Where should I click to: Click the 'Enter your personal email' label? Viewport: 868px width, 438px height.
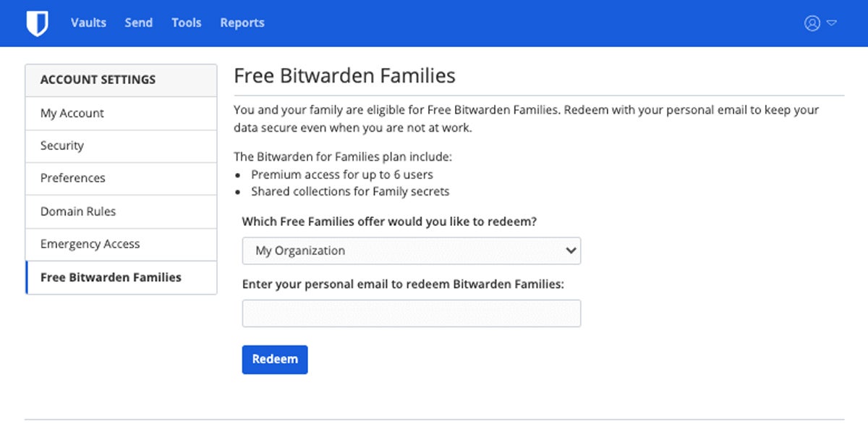(x=403, y=285)
